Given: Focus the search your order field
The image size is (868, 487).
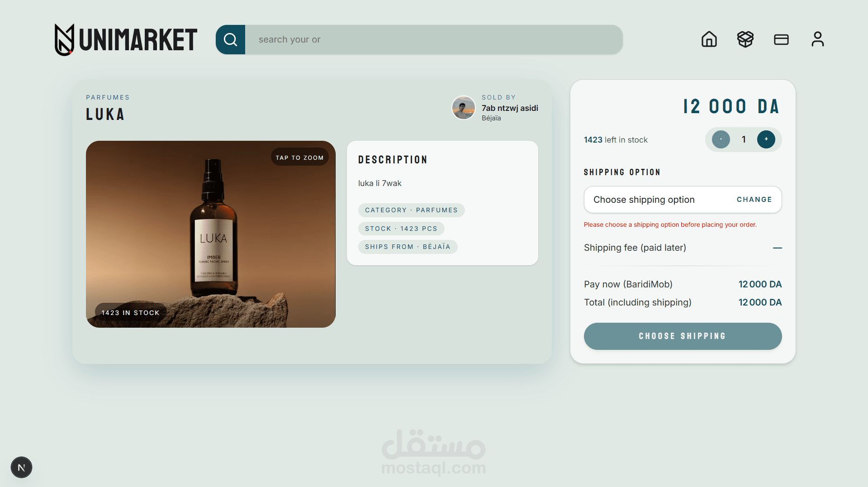Looking at the screenshot, I should (434, 40).
